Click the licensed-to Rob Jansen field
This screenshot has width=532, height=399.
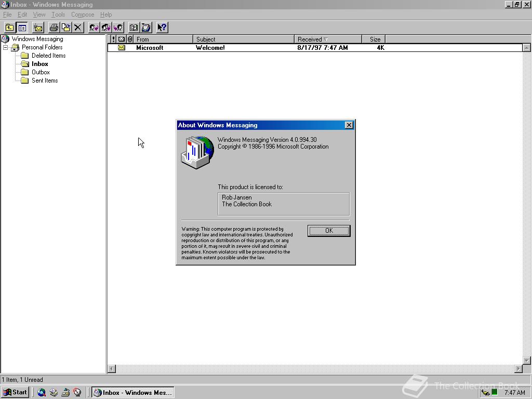tap(284, 204)
